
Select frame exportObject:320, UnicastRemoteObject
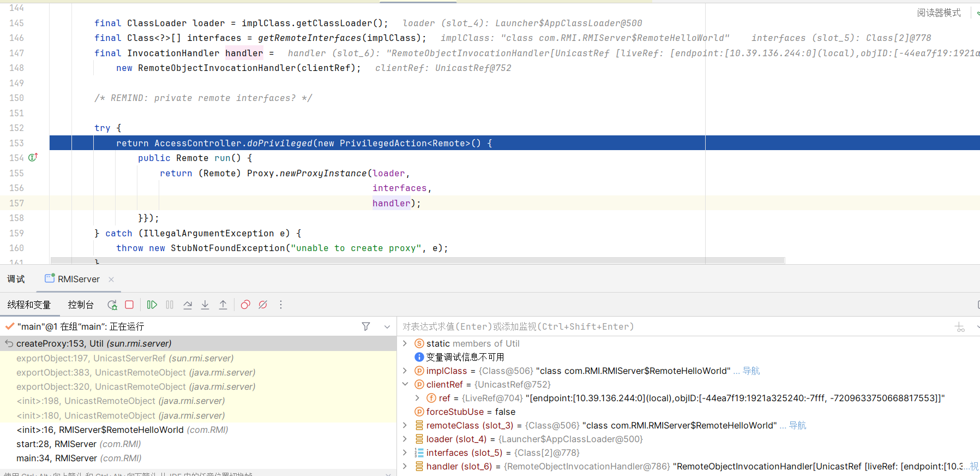198,386
